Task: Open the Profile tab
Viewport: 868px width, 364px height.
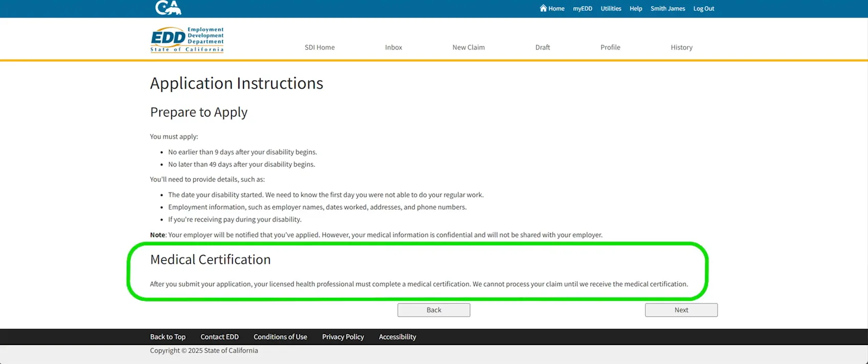Action: click(x=610, y=47)
